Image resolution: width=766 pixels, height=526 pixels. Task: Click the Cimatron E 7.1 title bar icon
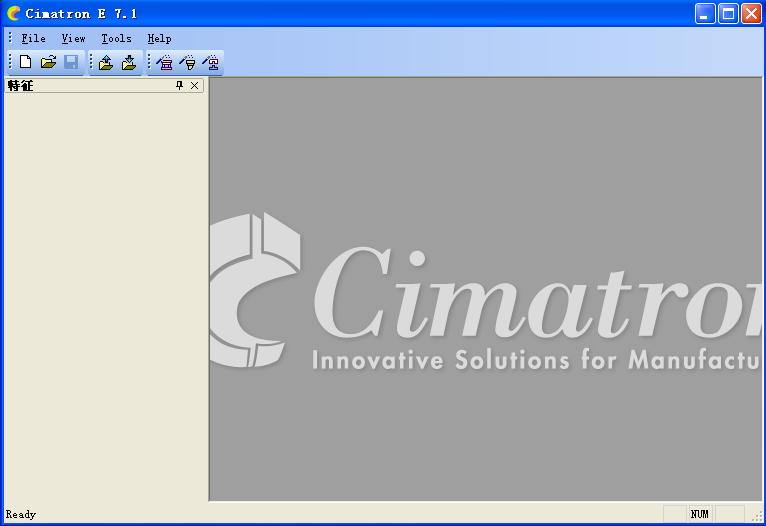(13, 13)
